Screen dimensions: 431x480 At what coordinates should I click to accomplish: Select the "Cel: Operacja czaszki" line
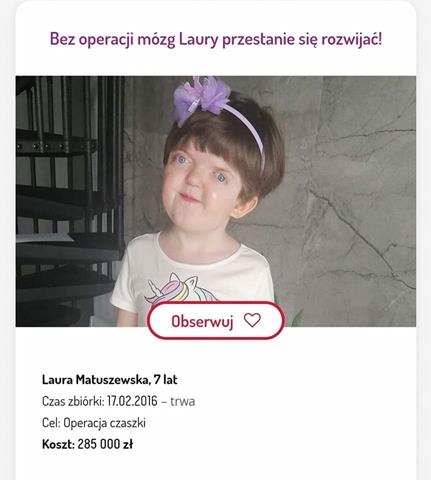point(94,423)
